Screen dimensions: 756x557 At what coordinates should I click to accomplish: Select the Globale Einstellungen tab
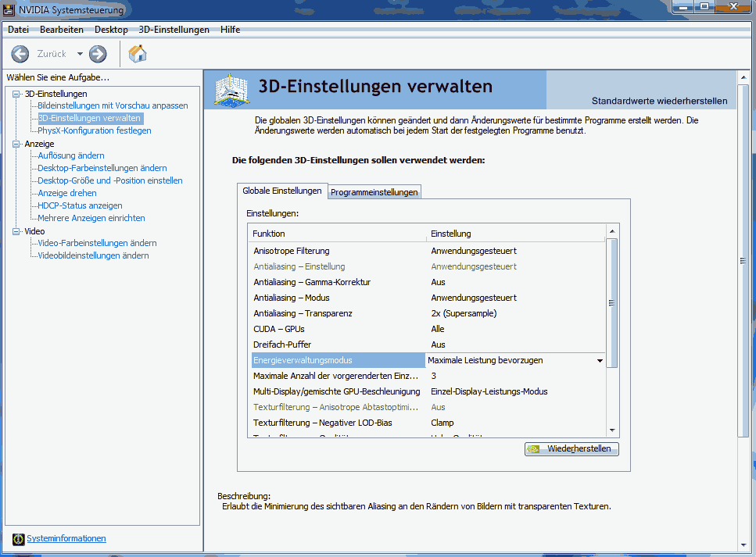click(x=282, y=191)
